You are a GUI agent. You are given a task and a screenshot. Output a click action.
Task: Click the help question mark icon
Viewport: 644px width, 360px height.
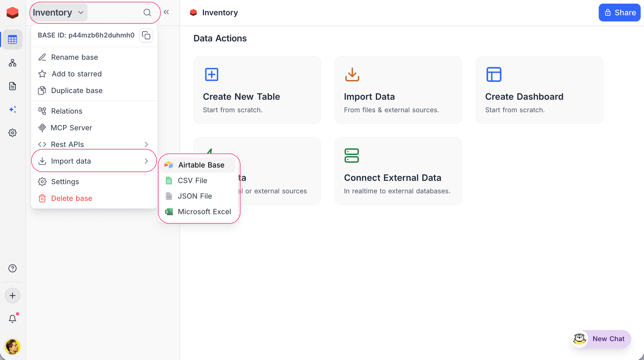13,268
